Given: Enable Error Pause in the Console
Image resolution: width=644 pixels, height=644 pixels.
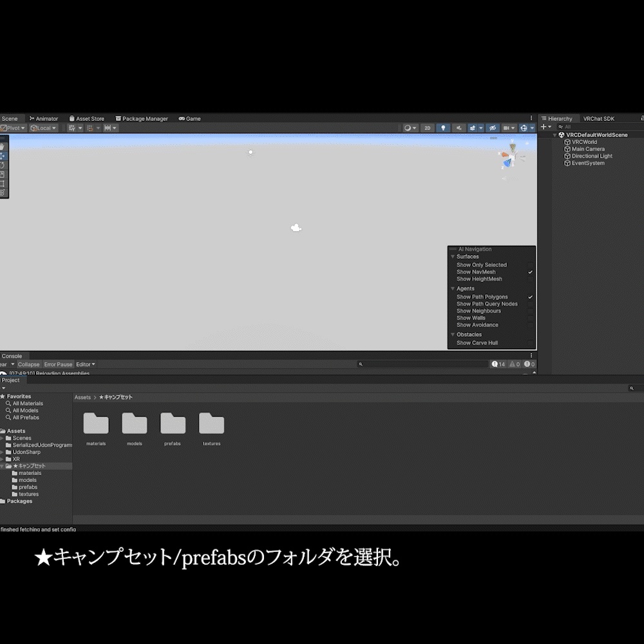Looking at the screenshot, I should point(58,364).
